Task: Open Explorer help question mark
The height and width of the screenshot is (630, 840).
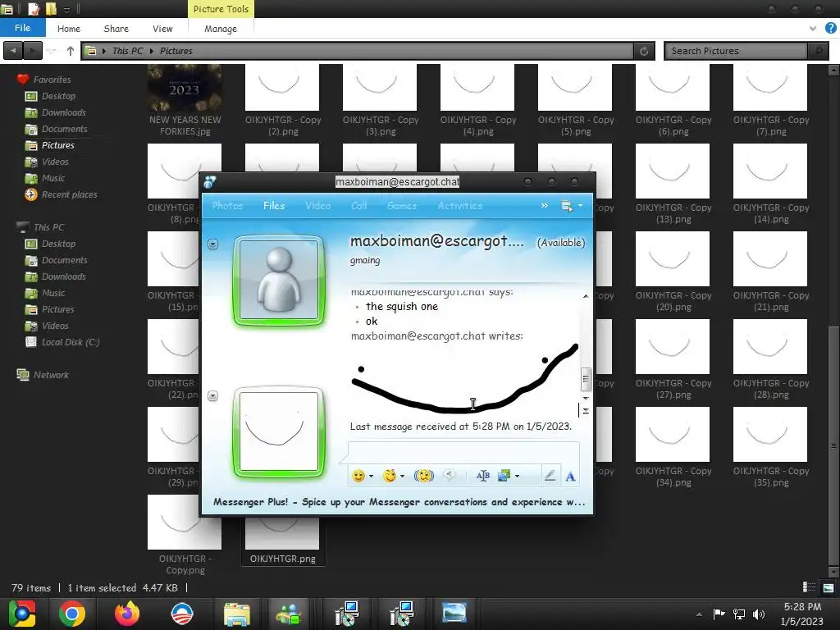Action: [x=831, y=29]
